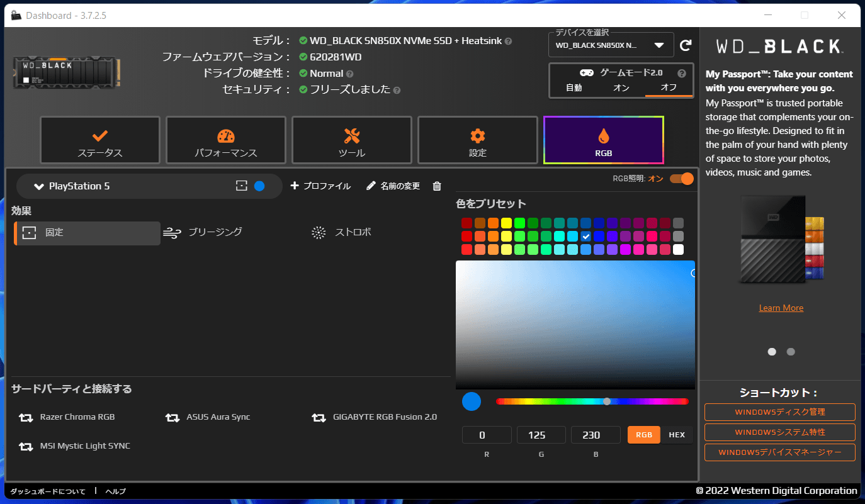
Task: Click the plus icon to add profile
Action: (x=295, y=186)
